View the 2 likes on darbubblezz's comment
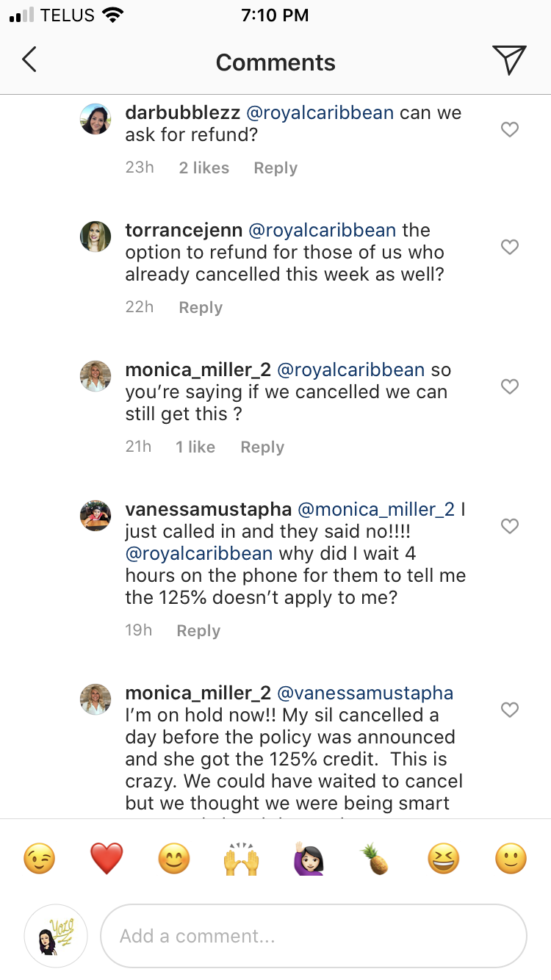 [x=204, y=167]
